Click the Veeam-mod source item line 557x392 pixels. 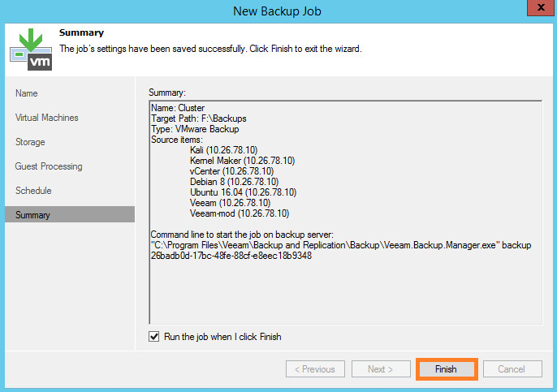pos(240,213)
